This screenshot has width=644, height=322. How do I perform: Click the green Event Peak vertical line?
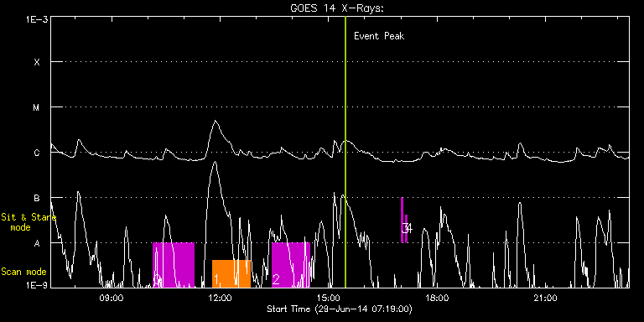click(x=345, y=152)
